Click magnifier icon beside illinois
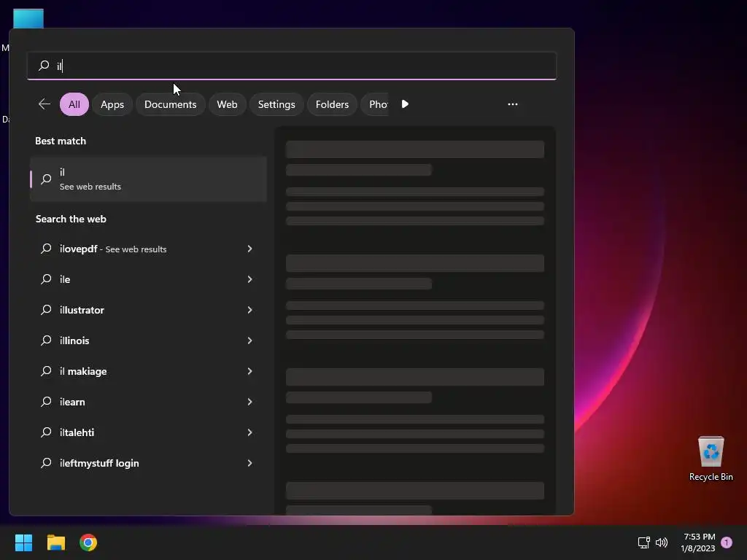The height and width of the screenshot is (560, 747). point(46,341)
